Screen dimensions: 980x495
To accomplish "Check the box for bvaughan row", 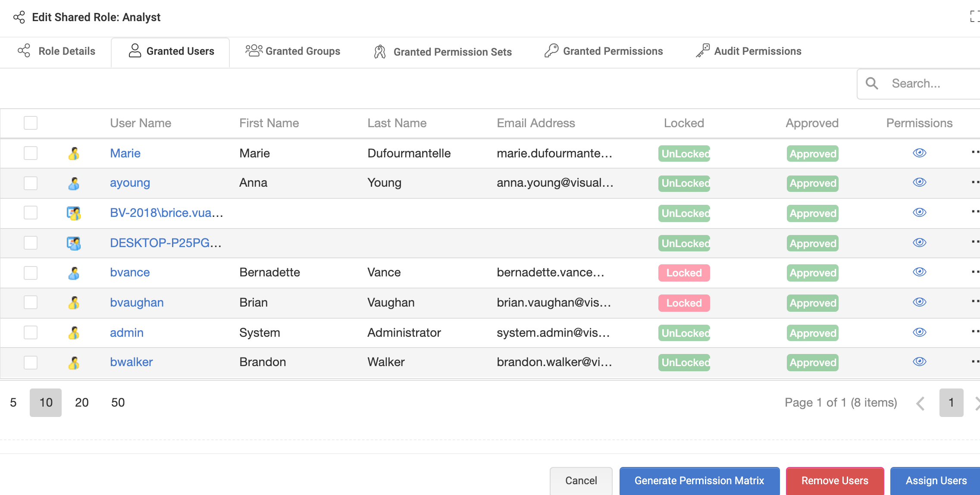I will [31, 302].
